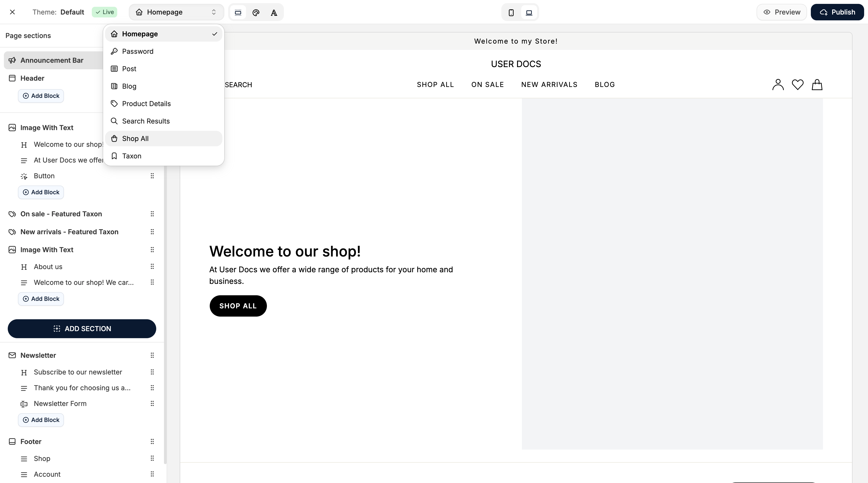Click the SHOP ALL button in preview

tap(238, 306)
